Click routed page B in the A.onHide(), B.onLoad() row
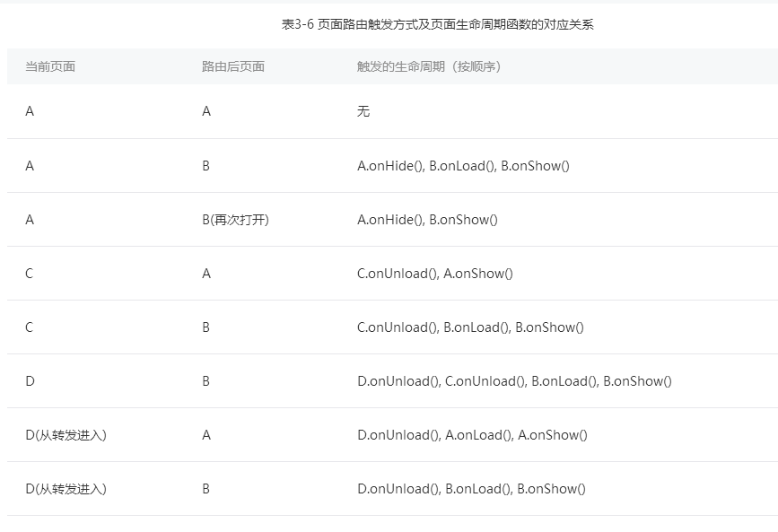The width and height of the screenshot is (778, 532). tap(205, 166)
